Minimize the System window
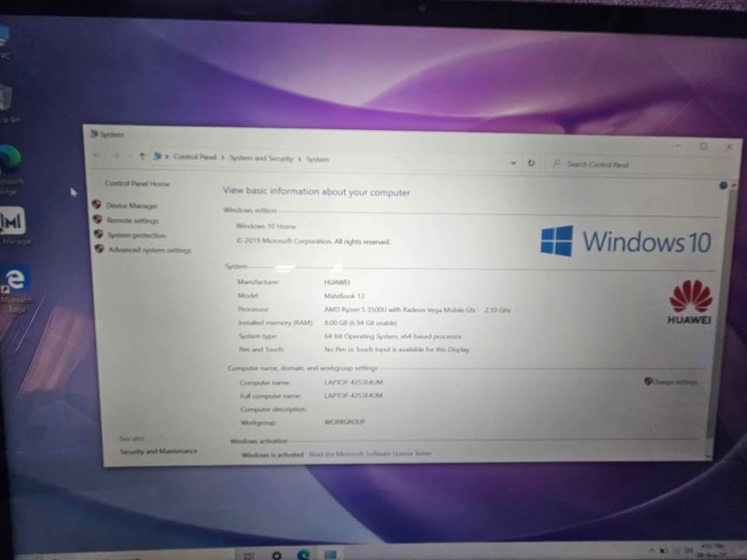 point(679,145)
